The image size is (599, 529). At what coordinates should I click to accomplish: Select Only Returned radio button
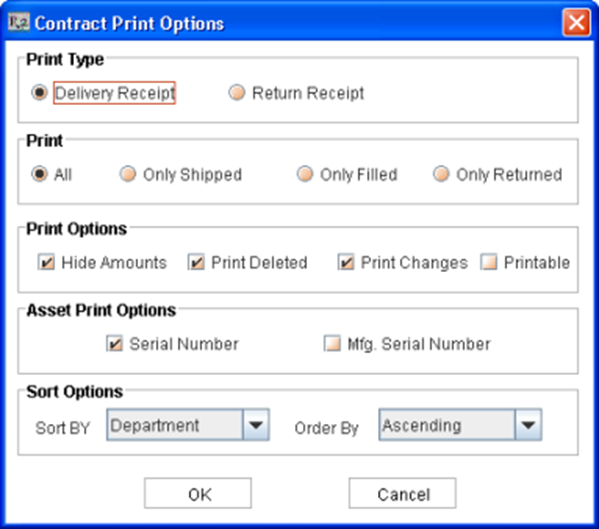441,174
